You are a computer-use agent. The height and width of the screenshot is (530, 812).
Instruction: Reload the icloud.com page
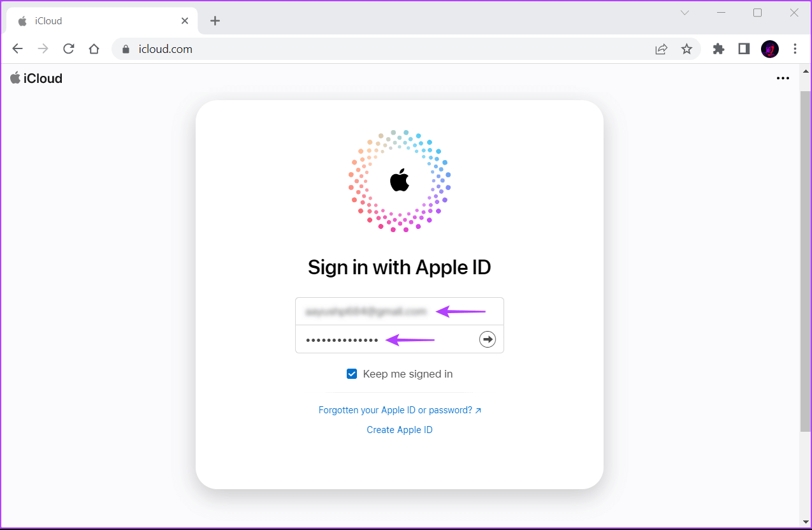(69, 49)
